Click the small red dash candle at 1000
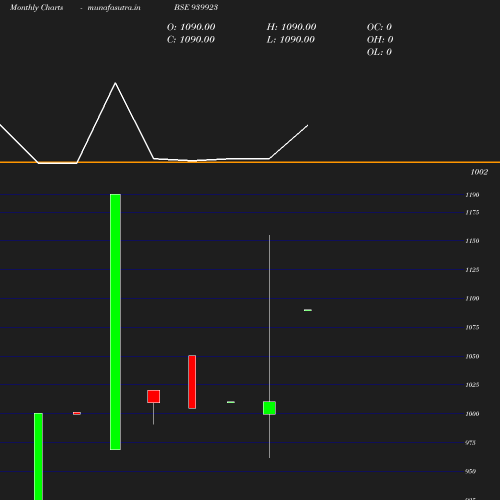This screenshot has height=500, width=500. coord(77,413)
